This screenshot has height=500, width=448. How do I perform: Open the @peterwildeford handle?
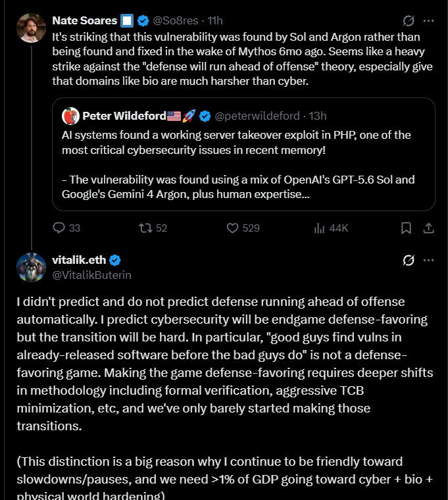[x=257, y=116]
